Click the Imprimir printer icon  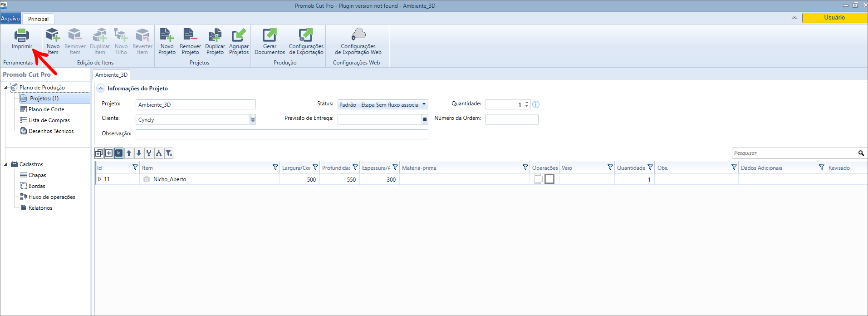(21, 36)
